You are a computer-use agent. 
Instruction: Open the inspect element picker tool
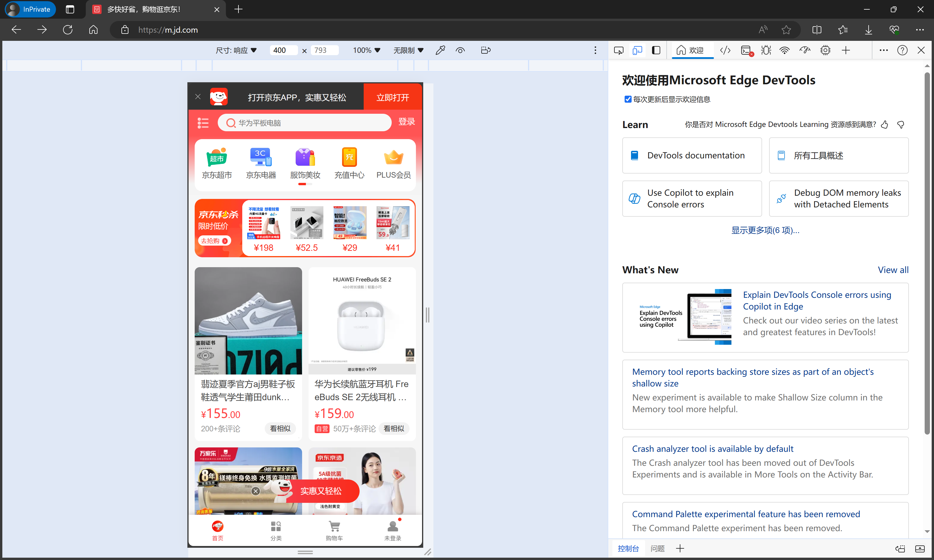(x=618, y=50)
